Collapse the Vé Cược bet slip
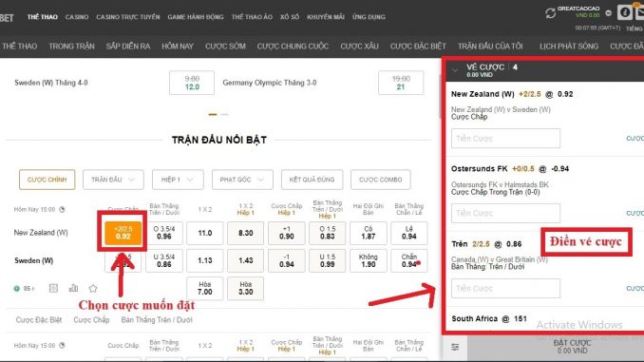 coord(455,70)
